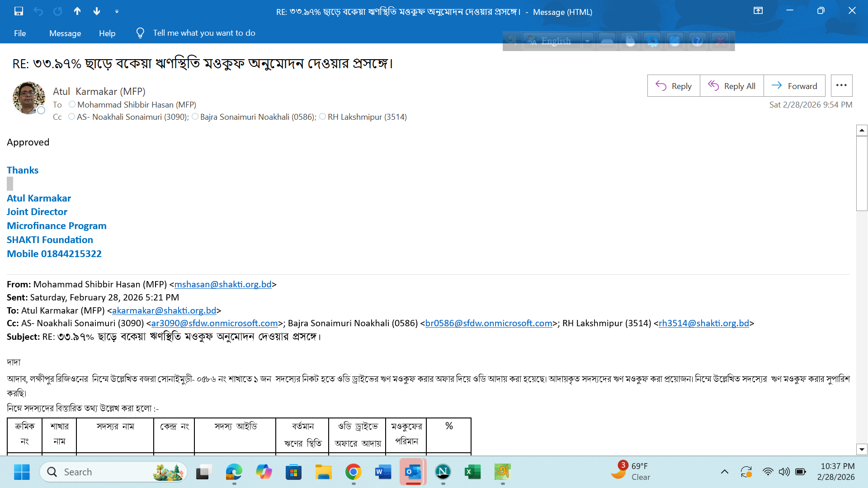Click presence circle beside Mohammad Shibbir Hasan

pyautogui.click(x=72, y=104)
